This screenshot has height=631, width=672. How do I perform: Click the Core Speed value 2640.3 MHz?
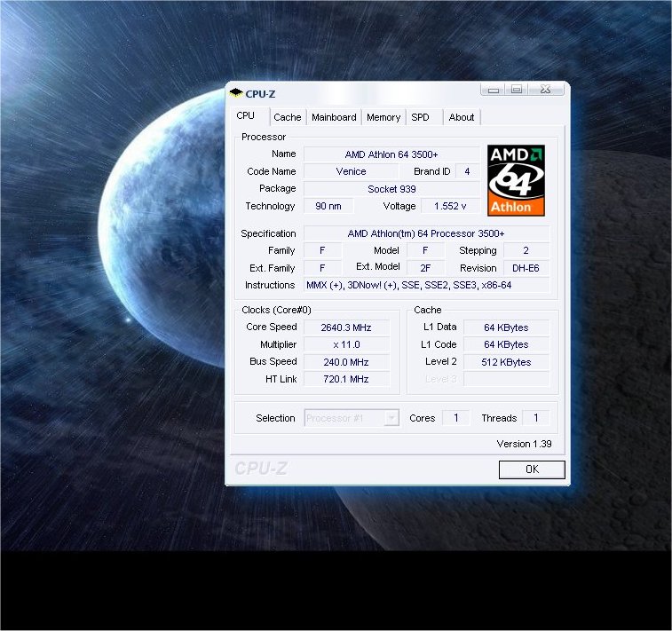click(x=346, y=327)
